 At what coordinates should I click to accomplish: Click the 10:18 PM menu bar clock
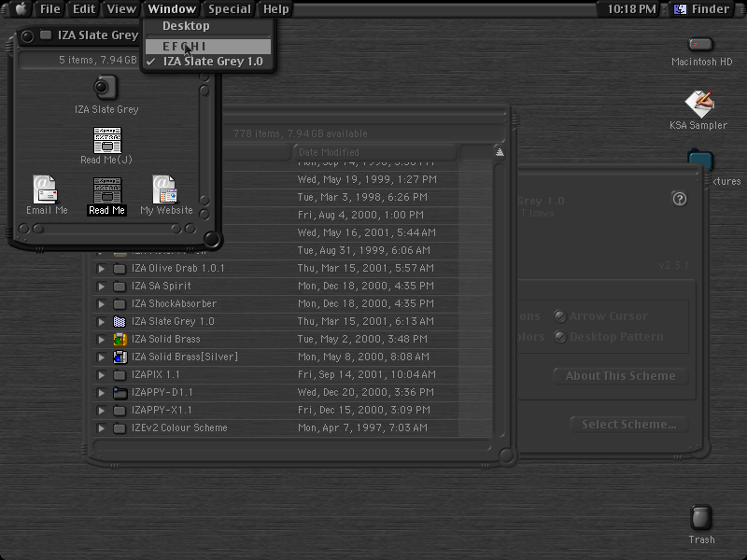[631, 8]
